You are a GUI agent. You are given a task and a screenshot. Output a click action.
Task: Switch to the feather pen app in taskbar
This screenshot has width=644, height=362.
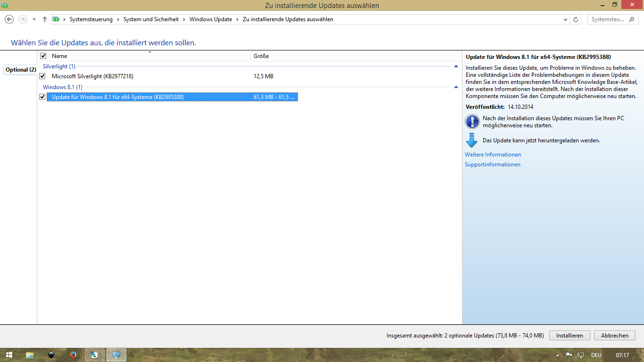(95, 355)
